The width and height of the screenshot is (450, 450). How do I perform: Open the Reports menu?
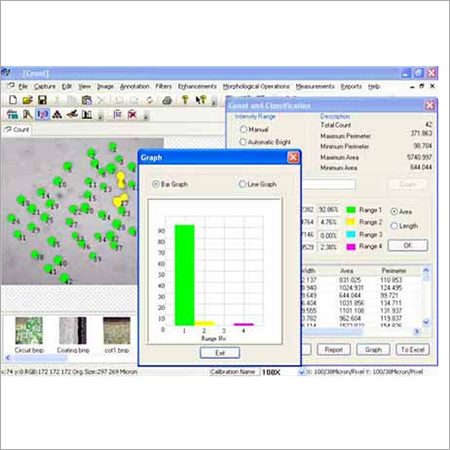[351, 87]
